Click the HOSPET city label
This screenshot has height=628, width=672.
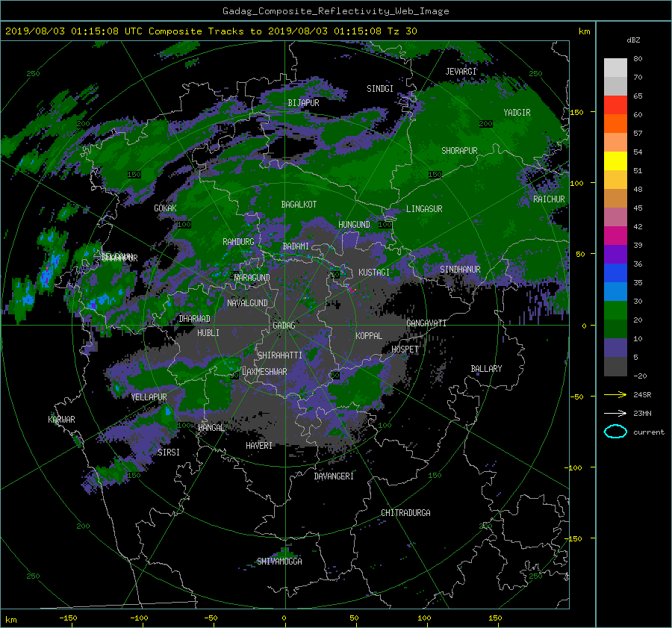click(x=405, y=349)
